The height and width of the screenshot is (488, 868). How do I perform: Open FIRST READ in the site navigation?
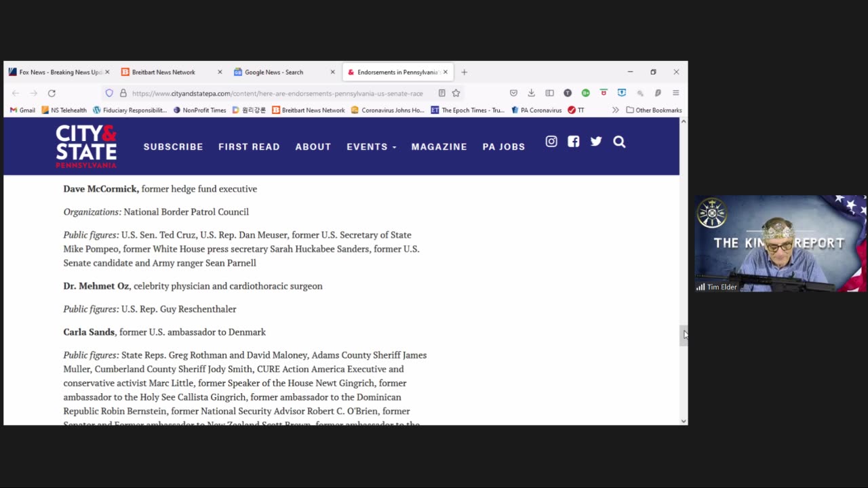click(x=249, y=146)
